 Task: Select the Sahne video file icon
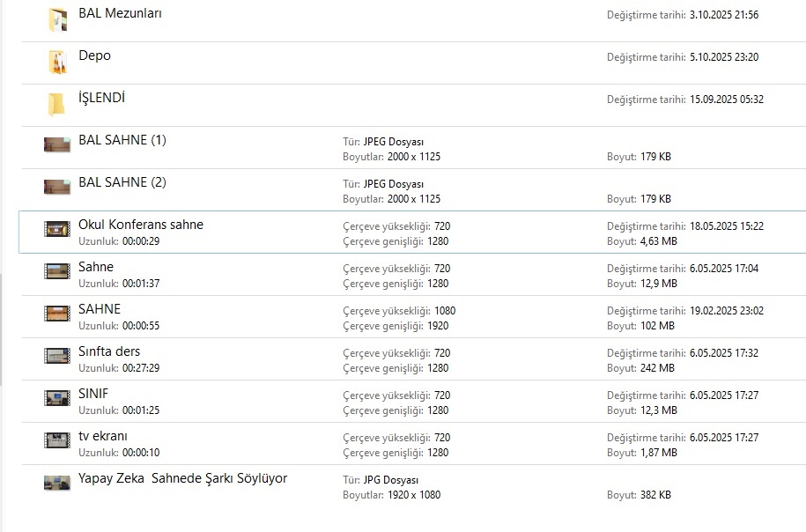pos(57,271)
